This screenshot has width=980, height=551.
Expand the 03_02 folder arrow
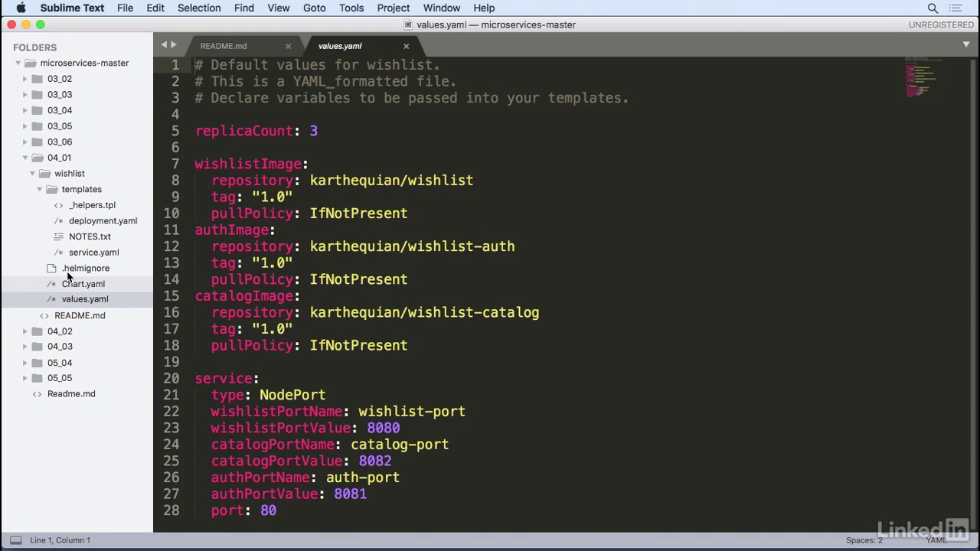(24, 79)
